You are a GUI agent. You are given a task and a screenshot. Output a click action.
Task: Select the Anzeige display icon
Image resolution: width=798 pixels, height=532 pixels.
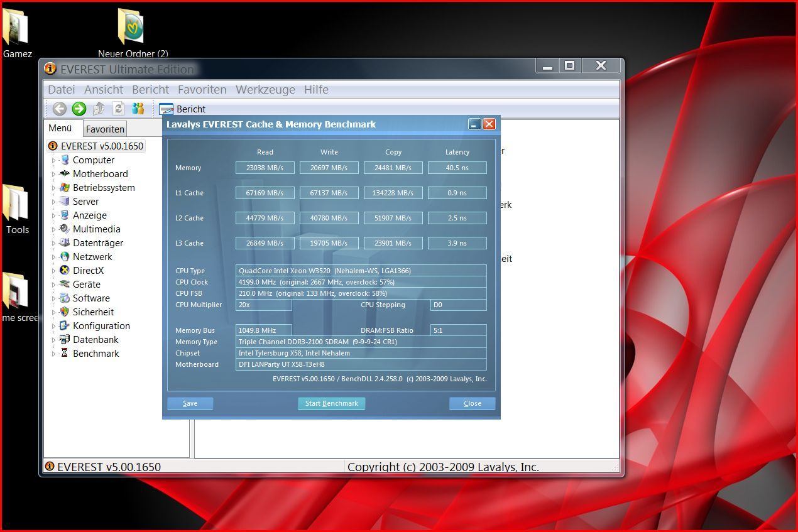(64, 215)
